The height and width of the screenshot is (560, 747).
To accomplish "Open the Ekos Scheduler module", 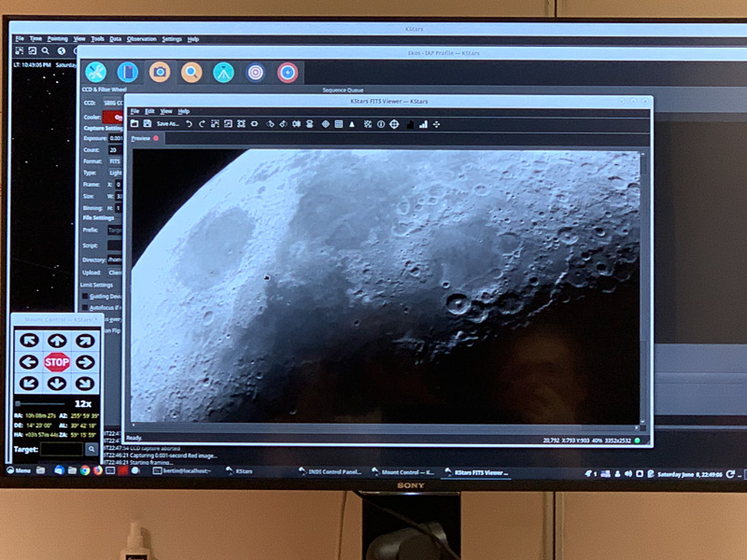I will [128, 73].
